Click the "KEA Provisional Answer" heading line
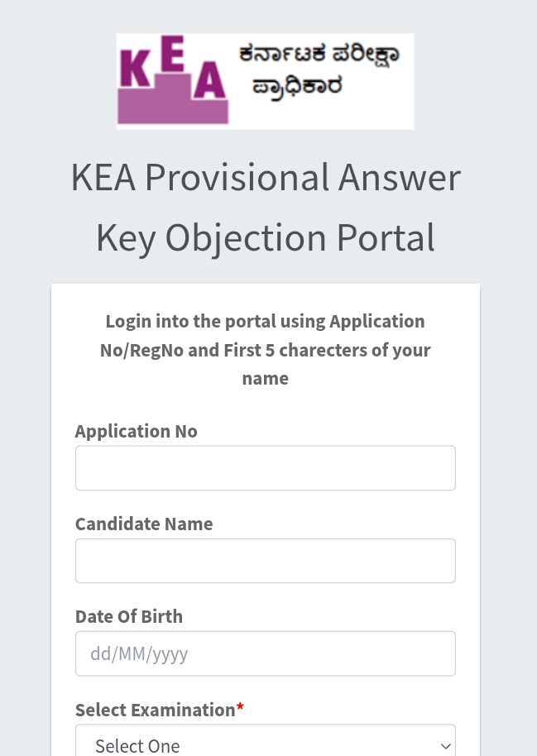This screenshot has height=756, width=537. (x=266, y=177)
